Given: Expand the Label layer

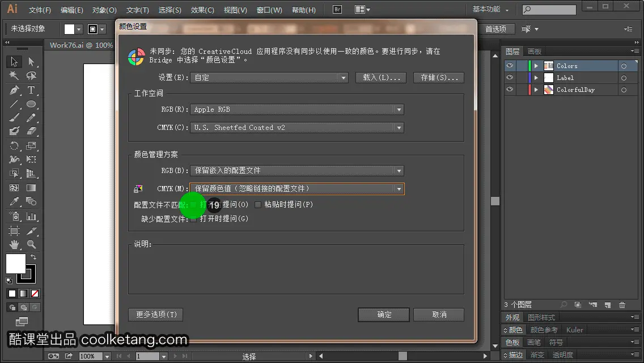Looking at the screenshot, I should coord(536,78).
